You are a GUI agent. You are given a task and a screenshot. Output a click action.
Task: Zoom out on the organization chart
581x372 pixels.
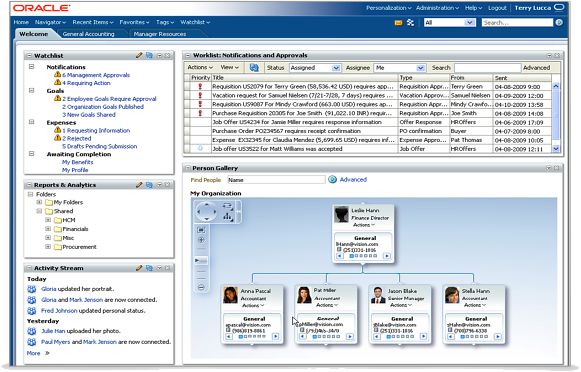coord(201,287)
